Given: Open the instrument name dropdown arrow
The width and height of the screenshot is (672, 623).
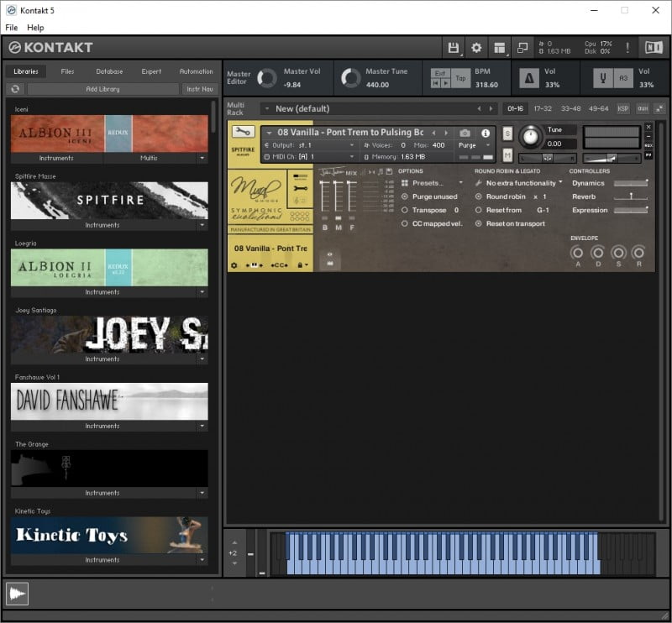Looking at the screenshot, I should [x=269, y=133].
